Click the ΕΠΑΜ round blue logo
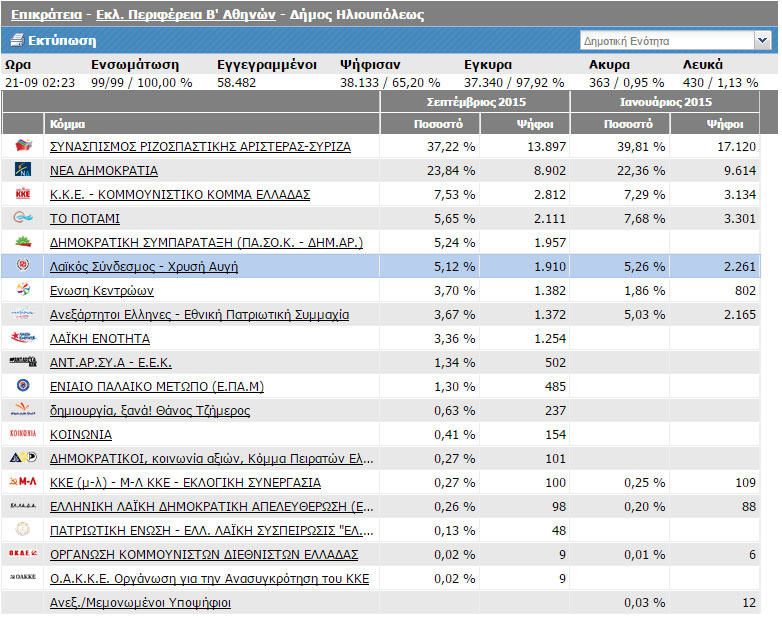 pyautogui.click(x=22, y=386)
